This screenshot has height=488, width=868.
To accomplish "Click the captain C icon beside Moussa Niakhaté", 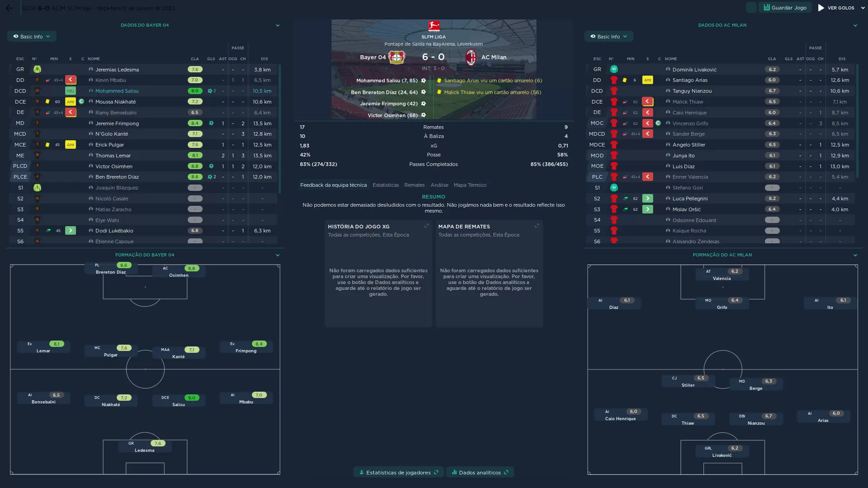I will pyautogui.click(x=81, y=102).
